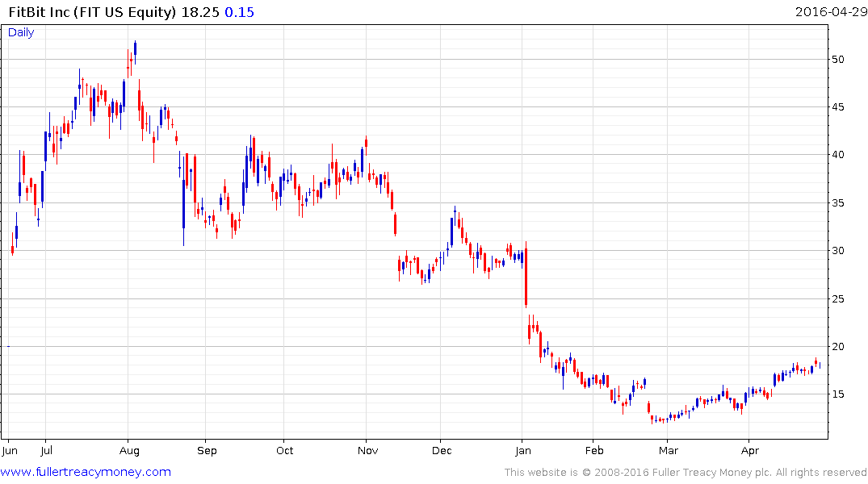The image size is (868, 484).
Task: Select the Fuller Treacy Money copyright notice
Action: (x=686, y=473)
